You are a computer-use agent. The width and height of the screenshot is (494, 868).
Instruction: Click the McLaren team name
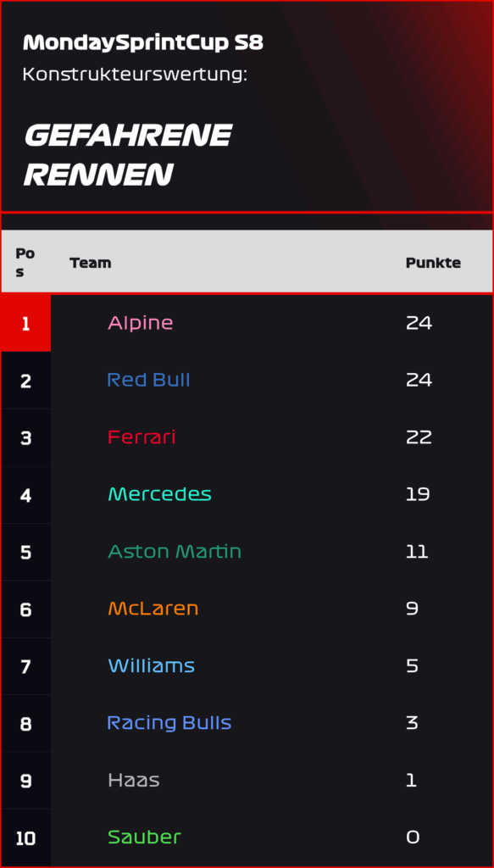coord(153,609)
